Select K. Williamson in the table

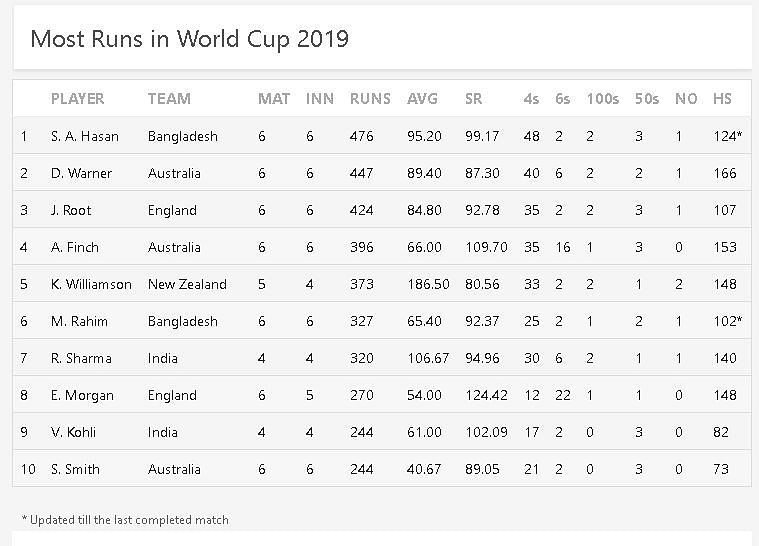click(x=91, y=284)
